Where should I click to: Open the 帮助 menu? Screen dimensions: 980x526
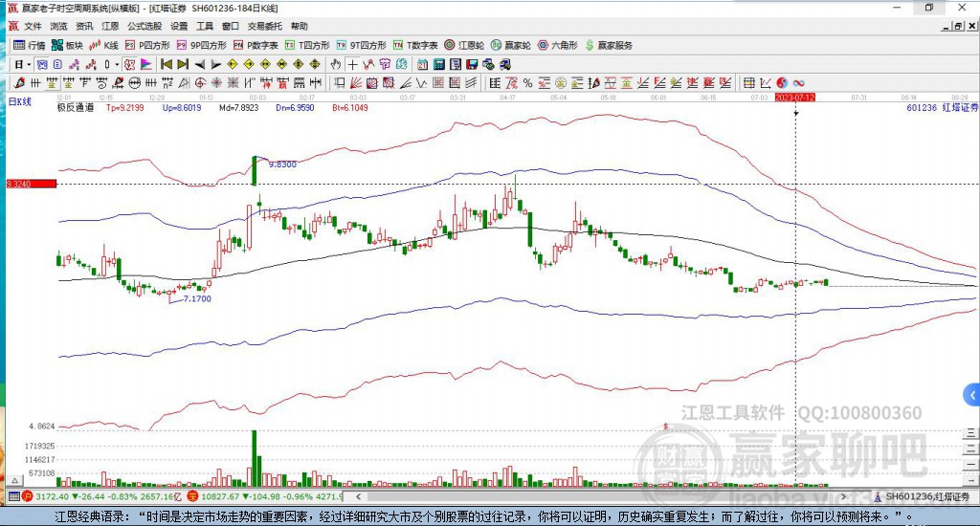(300, 26)
